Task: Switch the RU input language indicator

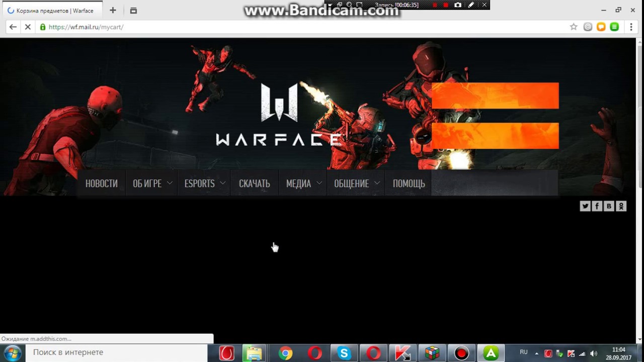Action: point(524,352)
